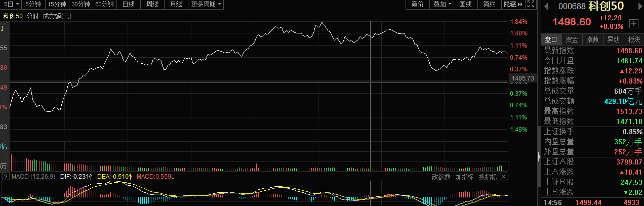Viewport: 644px width, 206px height.
Task: Close the MACD indicator panel
Action: 503,177
